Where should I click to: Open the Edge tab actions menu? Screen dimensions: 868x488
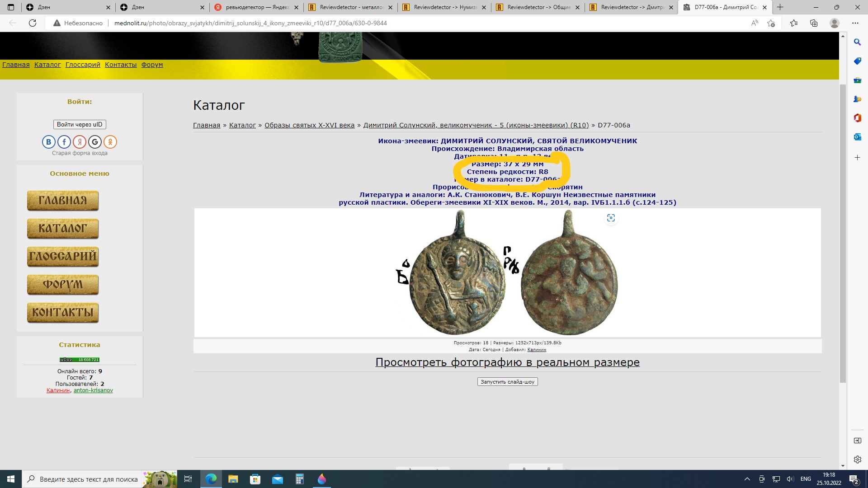click(x=11, y=7)
